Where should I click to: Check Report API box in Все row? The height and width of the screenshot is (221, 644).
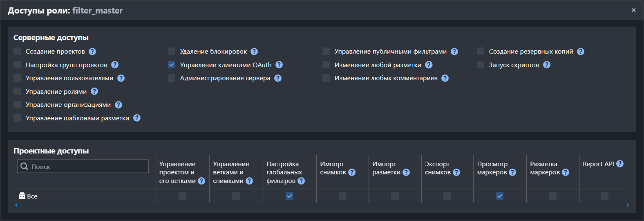605,196
